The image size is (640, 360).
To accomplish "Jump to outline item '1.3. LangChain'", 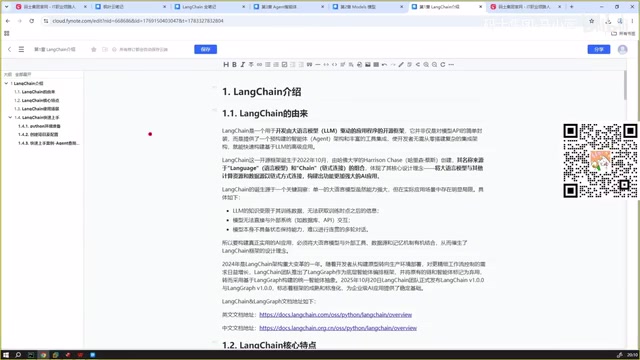I will (37, 109).
